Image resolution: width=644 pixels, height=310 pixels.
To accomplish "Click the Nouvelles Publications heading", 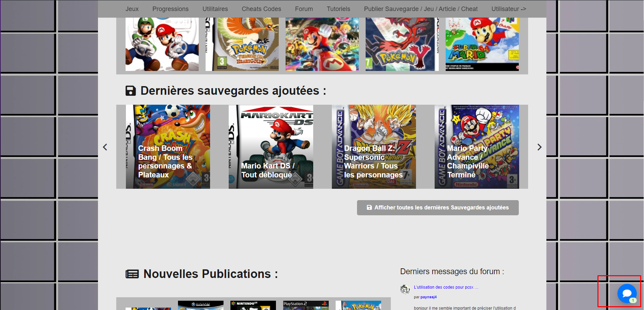I will (x=202, y=274).
